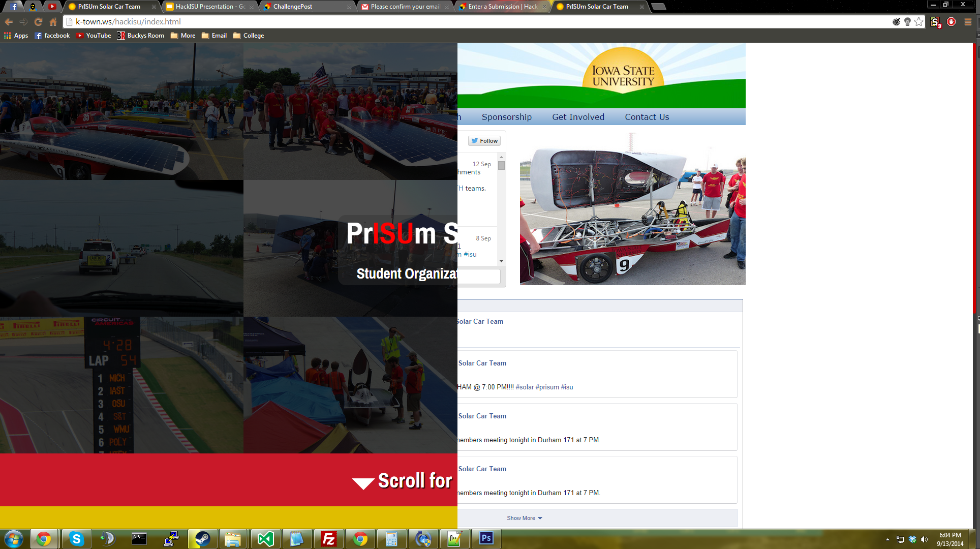Open the Sponsorship menu item
Image resolution: width=980 pixels, height=549 pixels.
(x=507, y=117)
